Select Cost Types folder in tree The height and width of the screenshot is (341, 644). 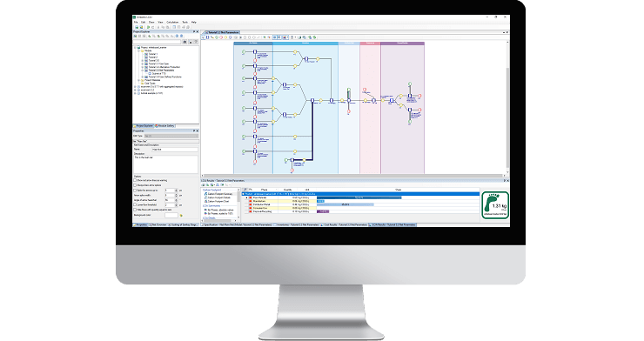(x=150, y=84)
